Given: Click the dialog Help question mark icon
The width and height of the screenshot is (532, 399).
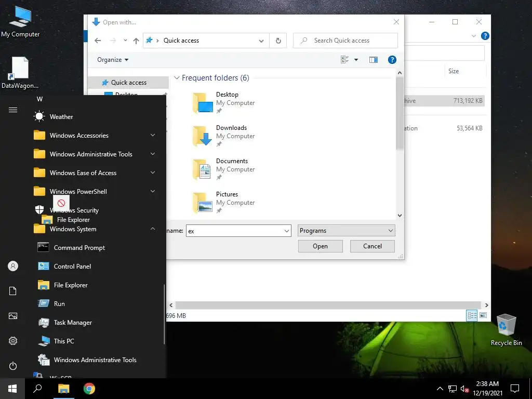Looking at the screenshot, I should [392, 60].
